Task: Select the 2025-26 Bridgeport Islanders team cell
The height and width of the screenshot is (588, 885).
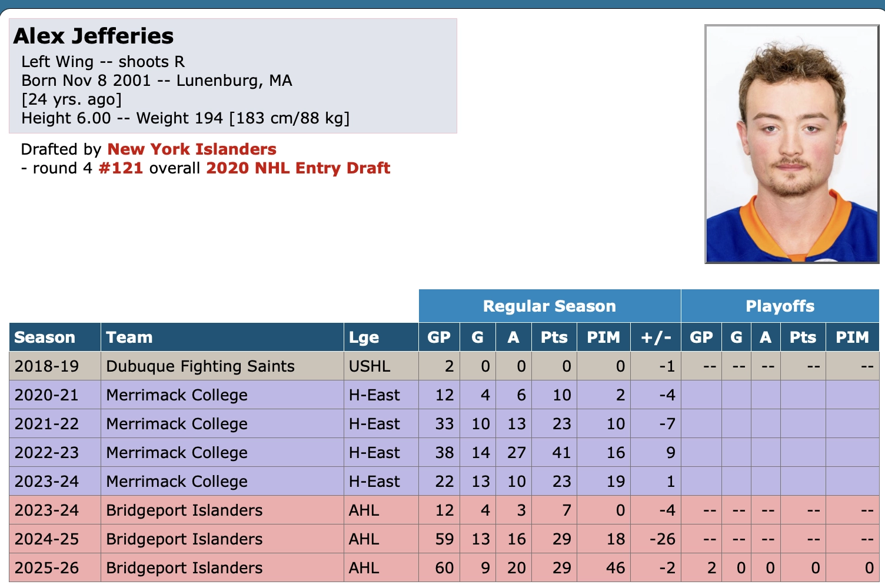Action: point(184,568)
